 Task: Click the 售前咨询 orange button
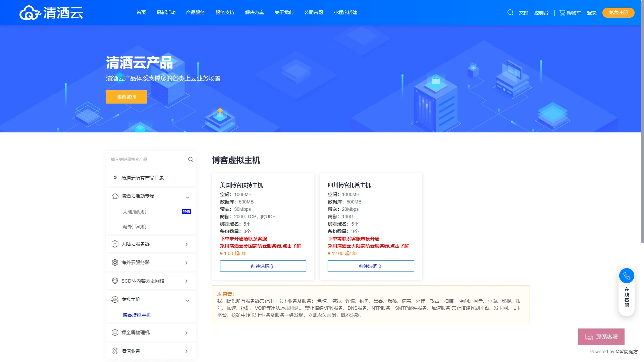click(126, 97)
